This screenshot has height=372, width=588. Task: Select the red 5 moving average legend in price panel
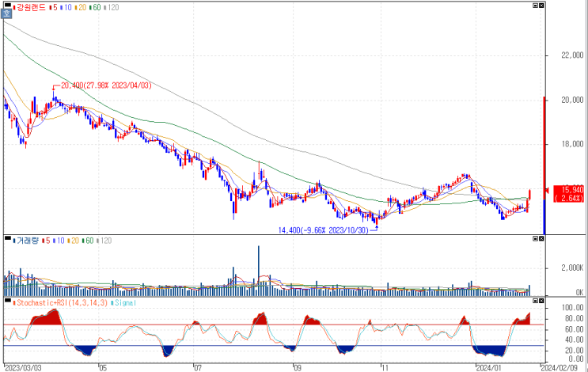(x=55, y=7)
